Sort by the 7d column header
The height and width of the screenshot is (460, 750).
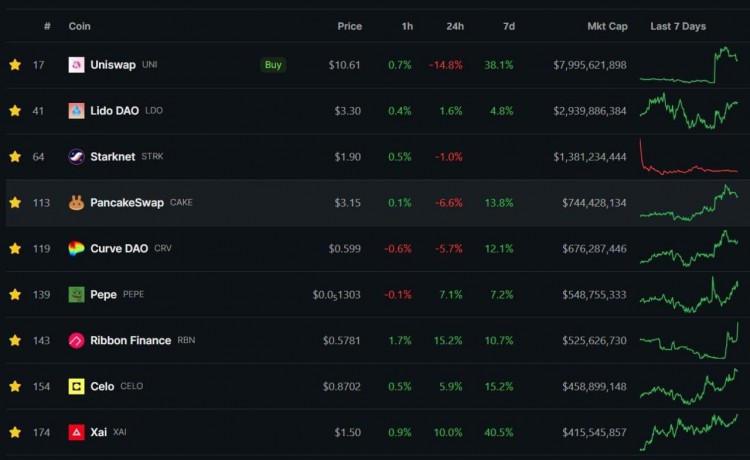[509, 26]
